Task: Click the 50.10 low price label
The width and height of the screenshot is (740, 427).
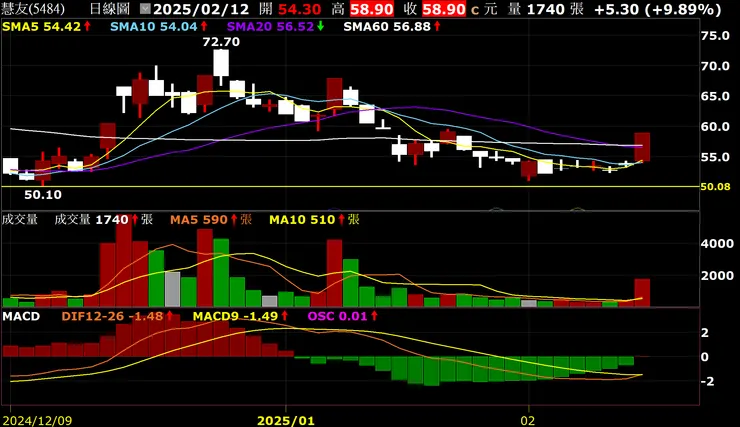Action: click(x=43, y=194)
